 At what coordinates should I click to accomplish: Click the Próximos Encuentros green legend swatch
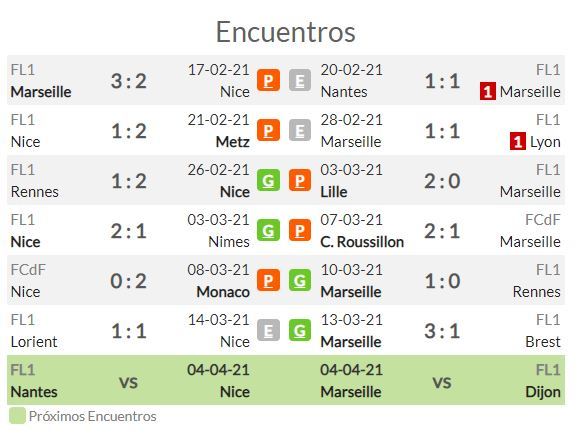point(17,416)
